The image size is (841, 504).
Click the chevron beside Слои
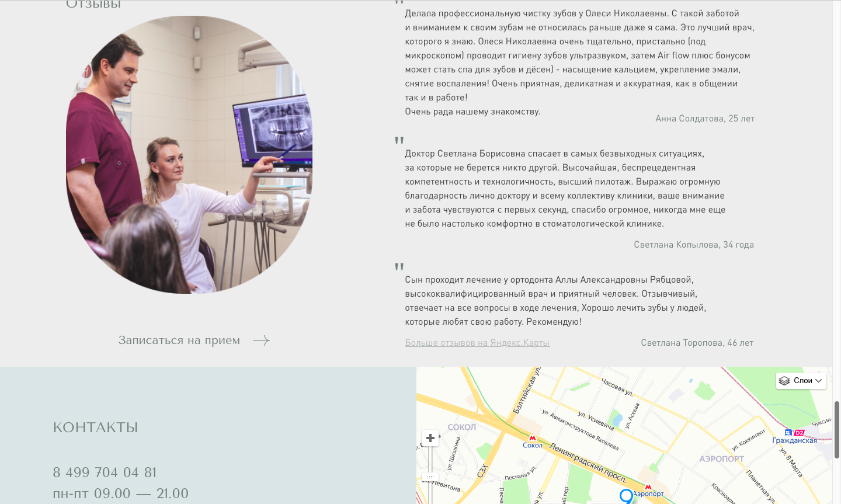coord(819,381)
